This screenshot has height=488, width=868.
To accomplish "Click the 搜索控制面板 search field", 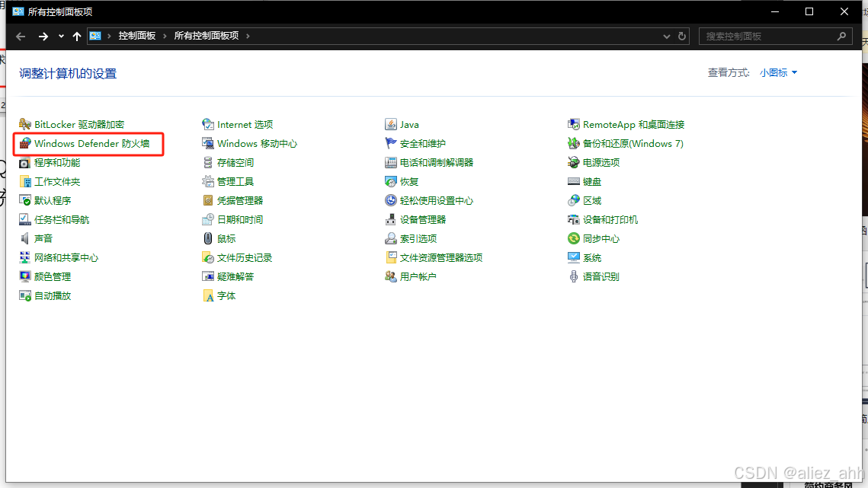I will click(x=775, y=37).
